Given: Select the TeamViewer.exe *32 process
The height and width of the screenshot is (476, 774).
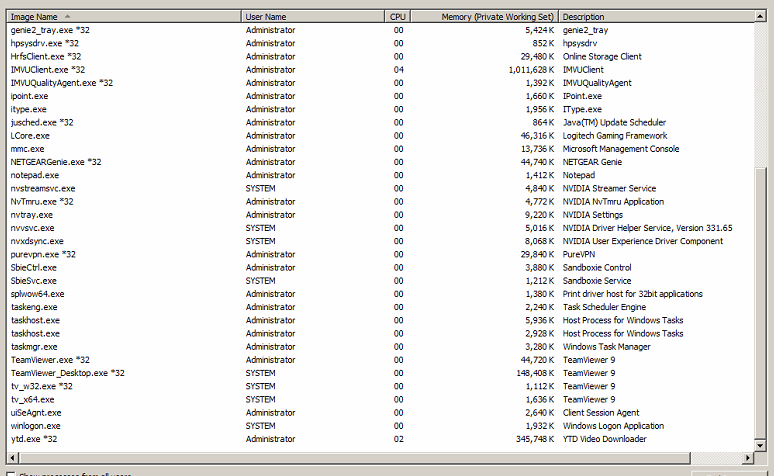Looking at the screenshot, I should point(380,360).
